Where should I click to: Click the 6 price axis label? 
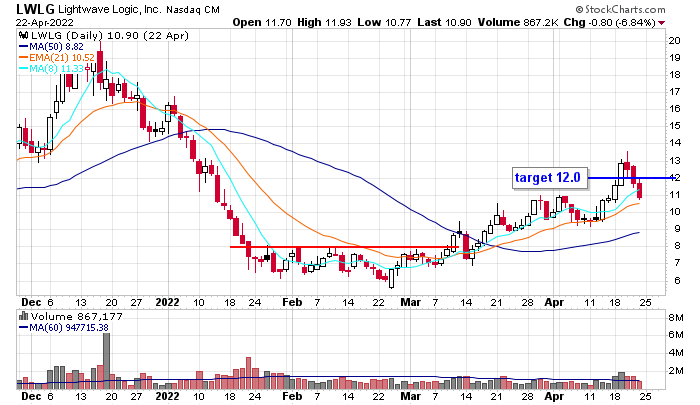(677, 280)
